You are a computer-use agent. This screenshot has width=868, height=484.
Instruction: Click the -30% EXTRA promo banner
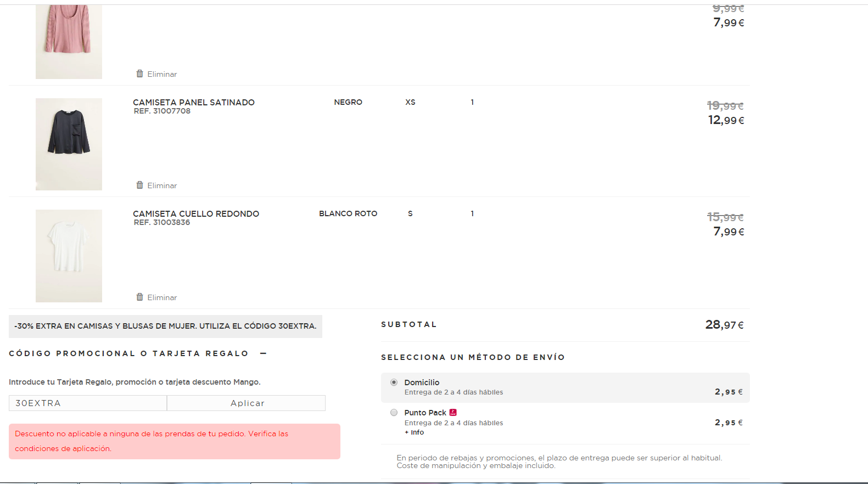pyautogui.click(x=165, y=326)
